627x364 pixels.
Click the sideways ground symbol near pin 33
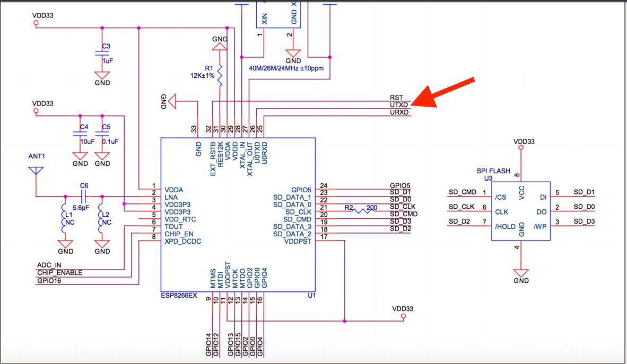coord(172,101)
